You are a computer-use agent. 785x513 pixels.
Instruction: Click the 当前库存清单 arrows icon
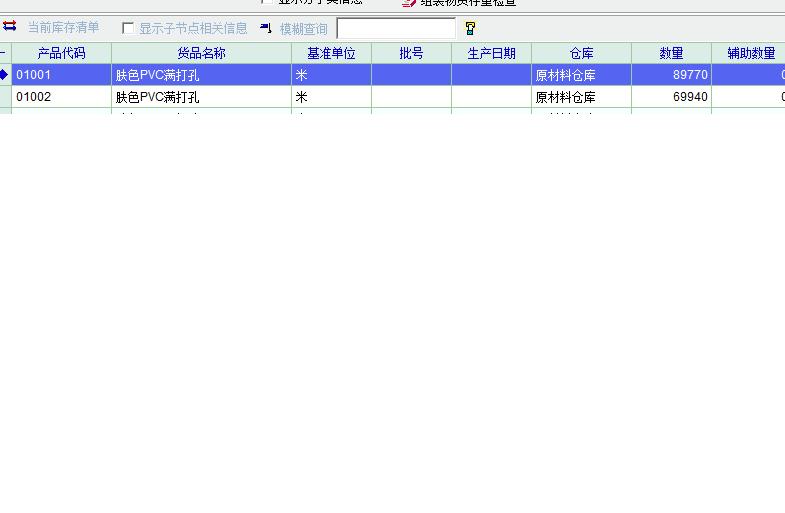click(10, 27)
